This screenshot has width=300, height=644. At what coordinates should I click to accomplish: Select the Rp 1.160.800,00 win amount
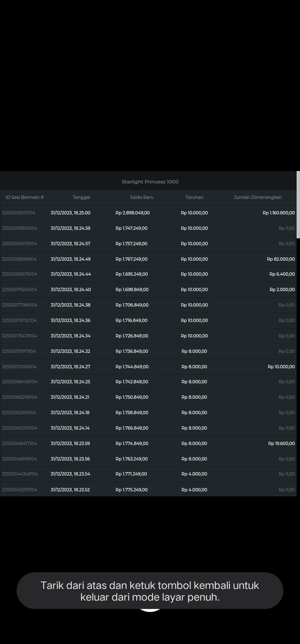(278, 213)
